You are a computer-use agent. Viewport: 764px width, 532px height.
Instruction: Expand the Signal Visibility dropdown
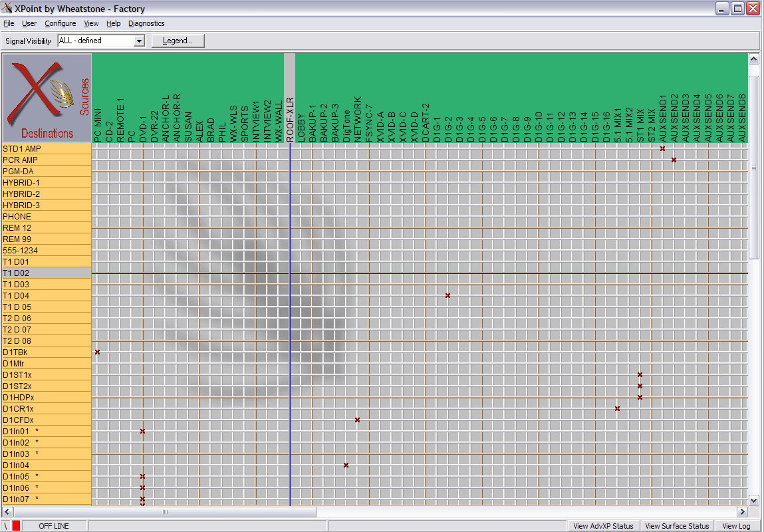[x=140, y=41]
